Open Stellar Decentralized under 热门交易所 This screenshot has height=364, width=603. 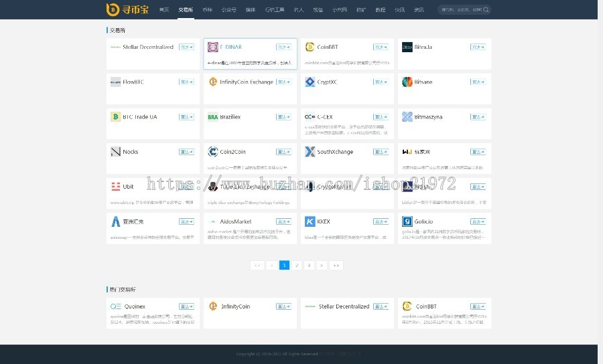pos(344,306)
